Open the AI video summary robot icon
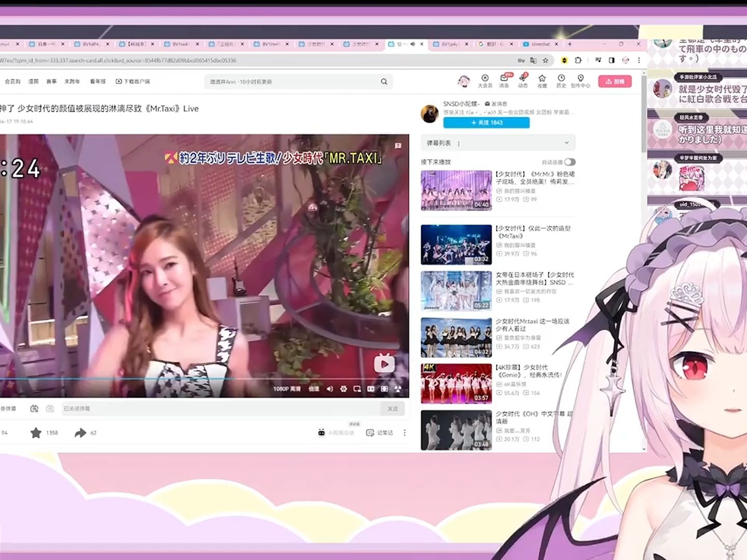 point(322,432)
